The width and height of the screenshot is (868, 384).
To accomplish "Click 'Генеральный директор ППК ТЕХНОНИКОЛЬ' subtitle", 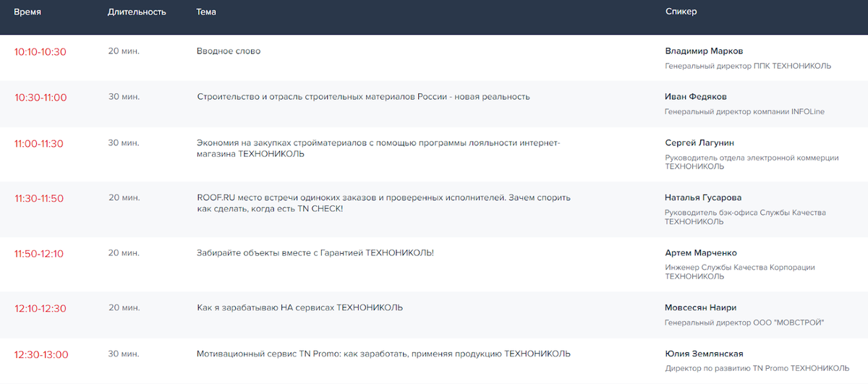I will (x=748, y=66).
